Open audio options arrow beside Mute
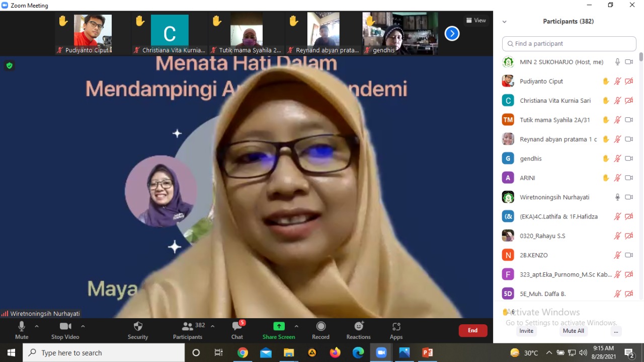This screenshot has height=362, width=644. tap(37, 326)
